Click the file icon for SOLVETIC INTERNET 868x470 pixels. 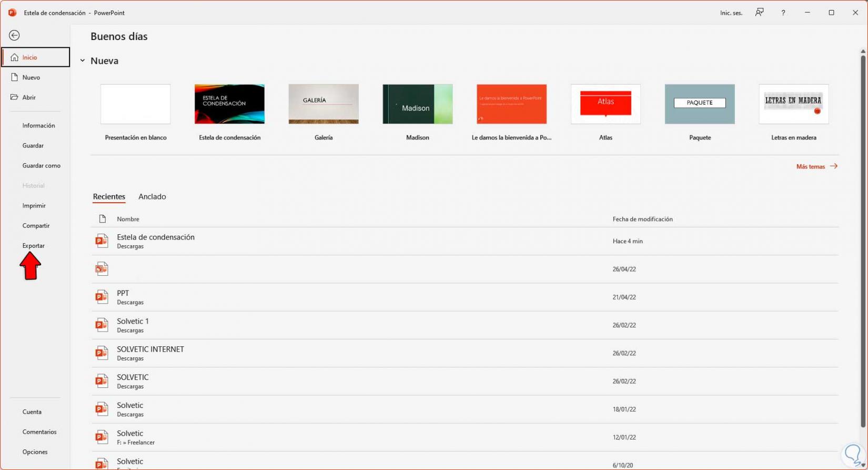pos(102,353)
